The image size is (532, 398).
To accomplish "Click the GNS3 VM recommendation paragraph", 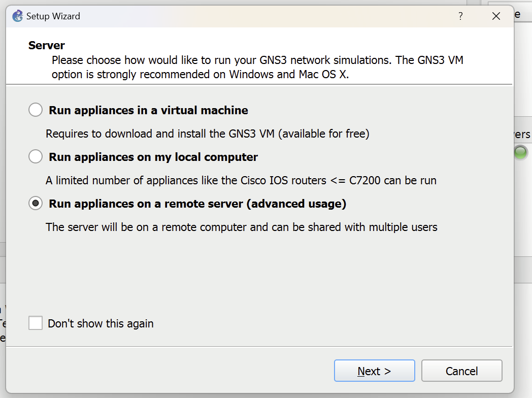I will tap(257, 67).
